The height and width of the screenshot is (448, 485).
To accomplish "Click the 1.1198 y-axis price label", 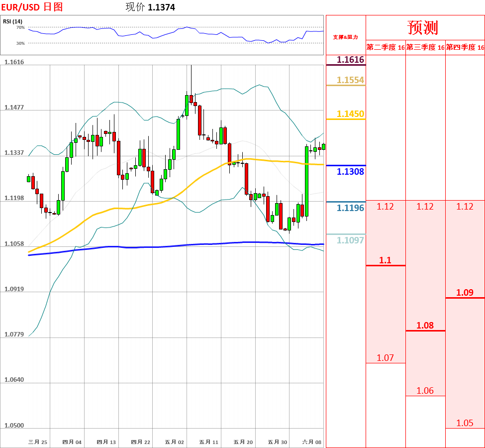I will point(14,198).
